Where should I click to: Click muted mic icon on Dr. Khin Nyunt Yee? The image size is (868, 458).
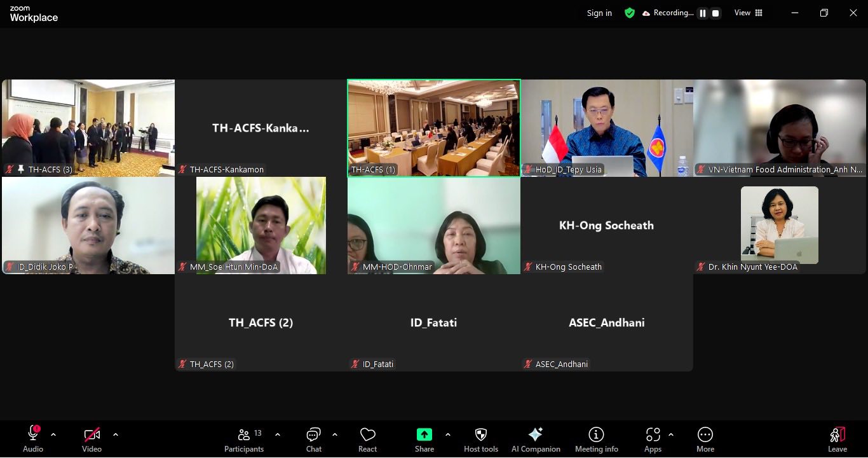tap(702, 267)
